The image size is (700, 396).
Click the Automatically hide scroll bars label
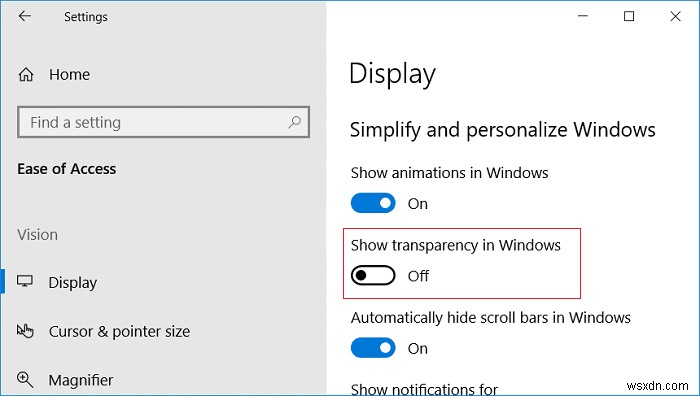point(491,317)
